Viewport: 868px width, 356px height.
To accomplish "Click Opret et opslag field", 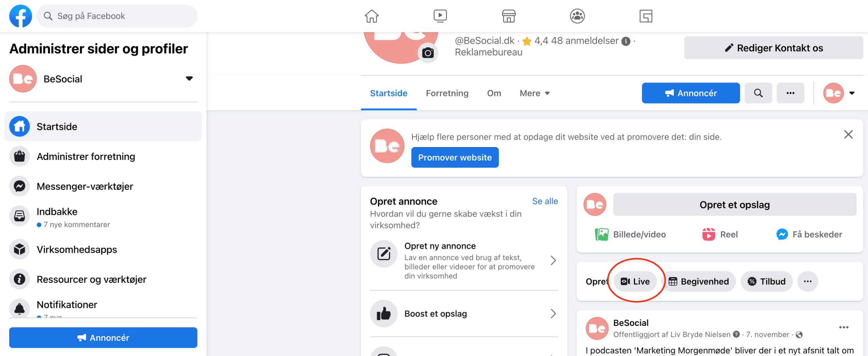I will click(734, 205).
